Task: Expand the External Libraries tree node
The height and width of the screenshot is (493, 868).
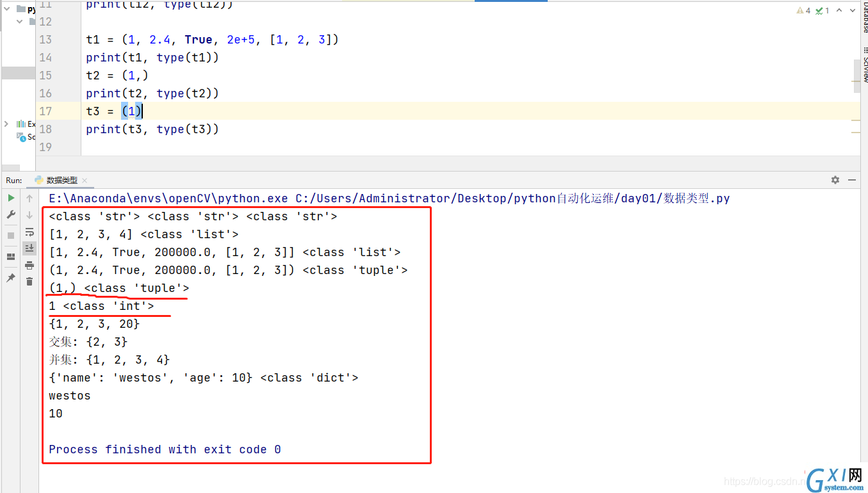Action: point(6,124)
